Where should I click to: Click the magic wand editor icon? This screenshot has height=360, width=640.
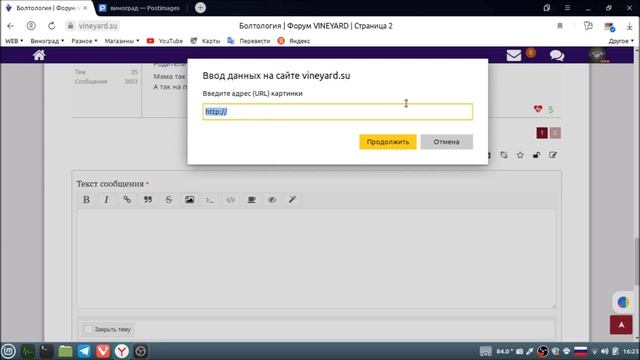point(292,200)
